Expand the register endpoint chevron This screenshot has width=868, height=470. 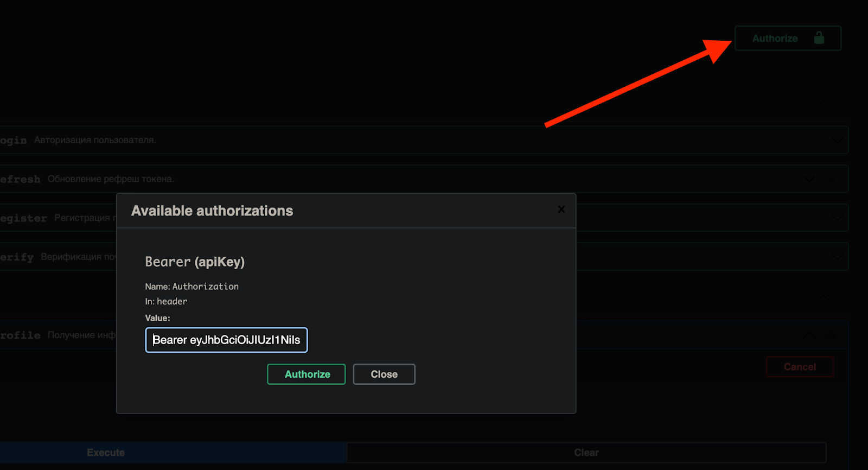(837, 218)
